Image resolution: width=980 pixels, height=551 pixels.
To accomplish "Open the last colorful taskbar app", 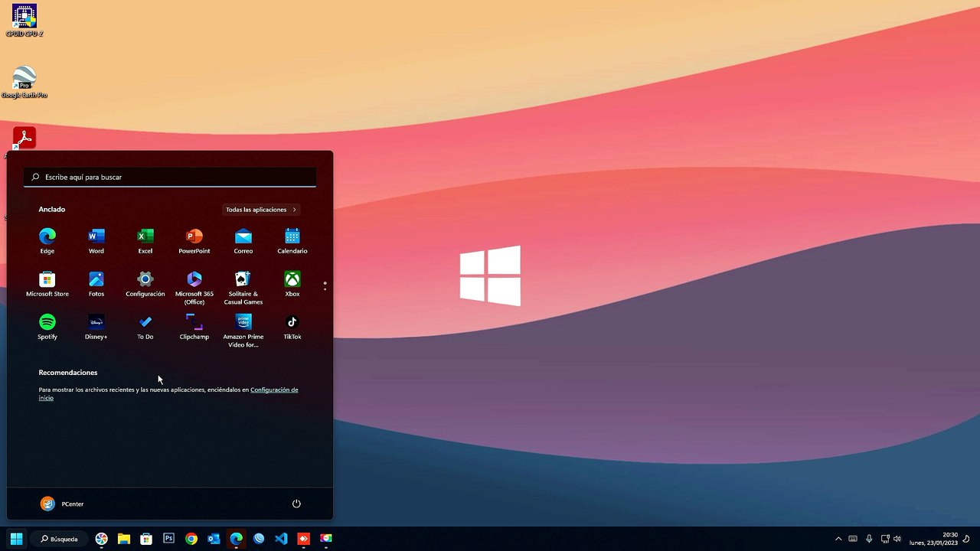I will [326, 539].
